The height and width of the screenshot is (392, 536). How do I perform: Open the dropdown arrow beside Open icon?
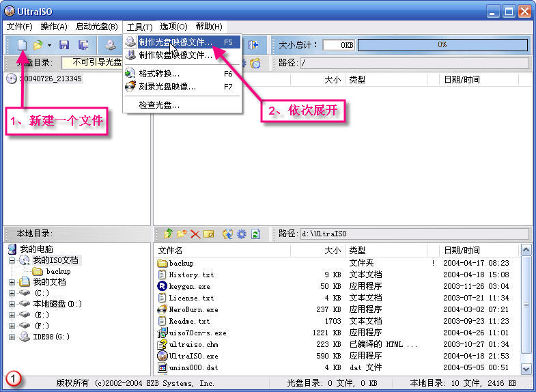(x=50, y=45)
